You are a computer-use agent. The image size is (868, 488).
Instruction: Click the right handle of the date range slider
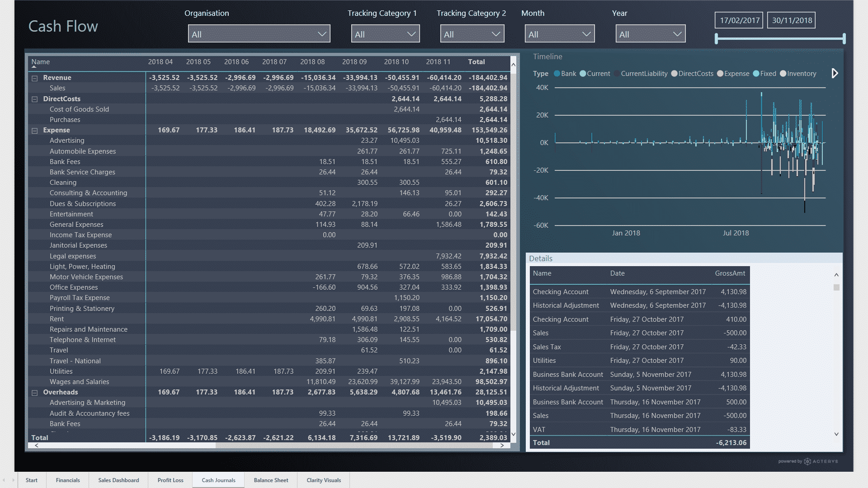pos(844,39)
